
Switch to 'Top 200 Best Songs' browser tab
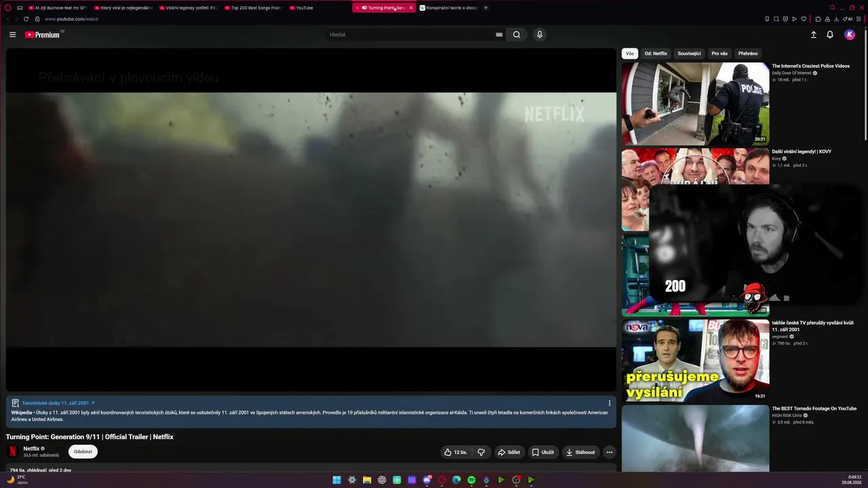(x=252, y=7)
